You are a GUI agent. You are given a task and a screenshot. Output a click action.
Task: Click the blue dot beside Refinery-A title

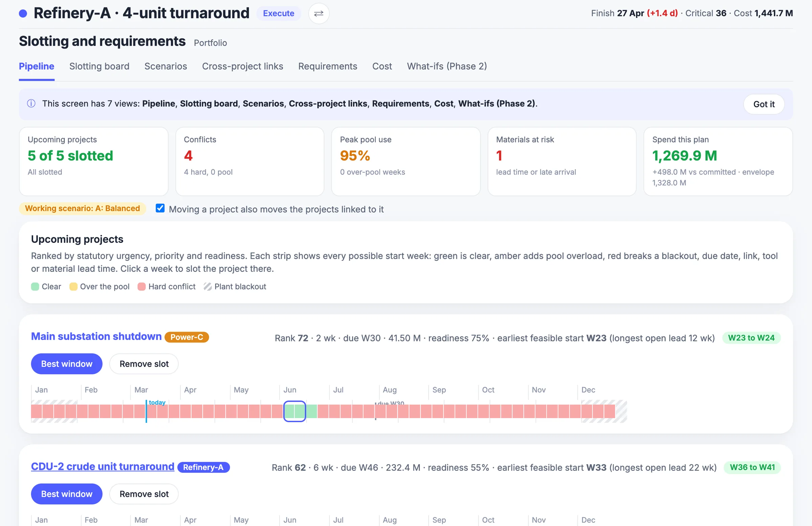23,13
